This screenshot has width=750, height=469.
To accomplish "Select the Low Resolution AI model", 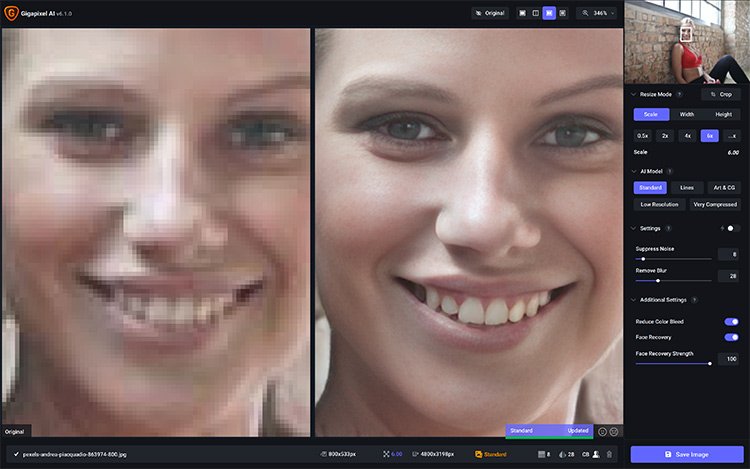I will (x=659, y=205).
